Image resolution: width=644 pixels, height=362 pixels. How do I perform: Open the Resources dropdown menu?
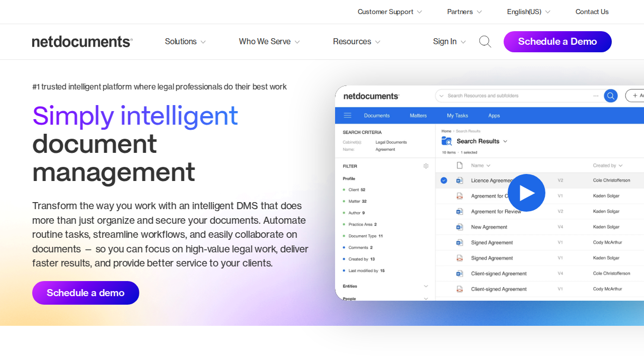(x=357, y=42)
